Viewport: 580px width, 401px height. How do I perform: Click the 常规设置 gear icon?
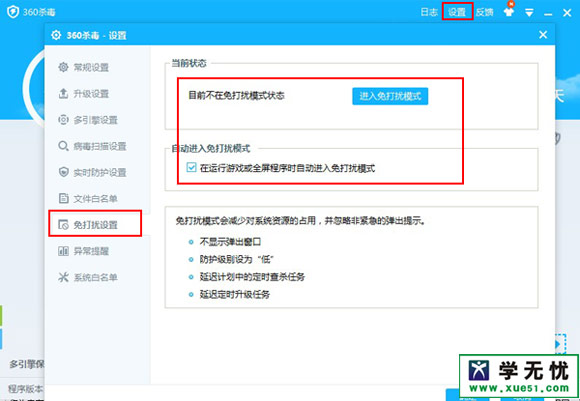[x=63, y=67]
